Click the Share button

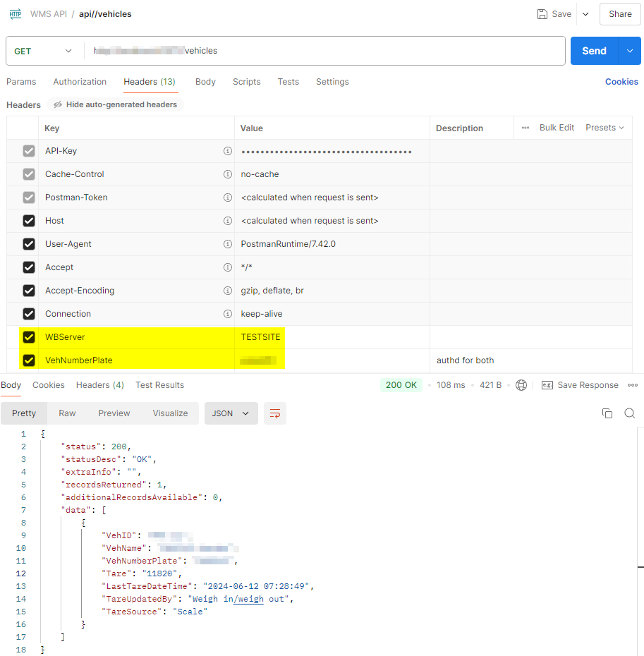tap(620, 14)
